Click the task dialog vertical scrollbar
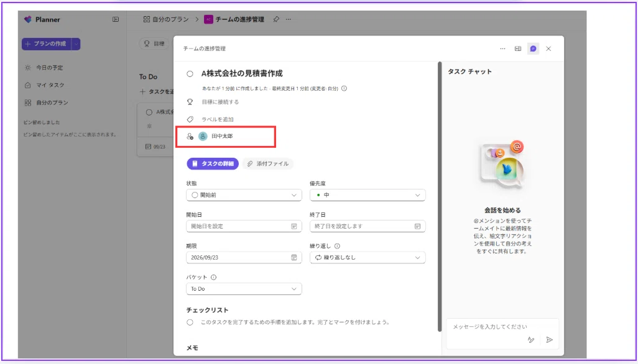Screen dimensions: 638x364 coord(439,197)
